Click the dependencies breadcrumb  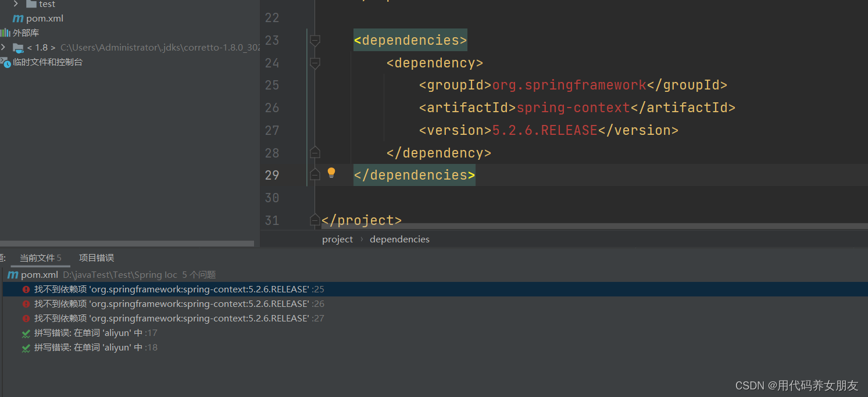(x=399, y=239)
